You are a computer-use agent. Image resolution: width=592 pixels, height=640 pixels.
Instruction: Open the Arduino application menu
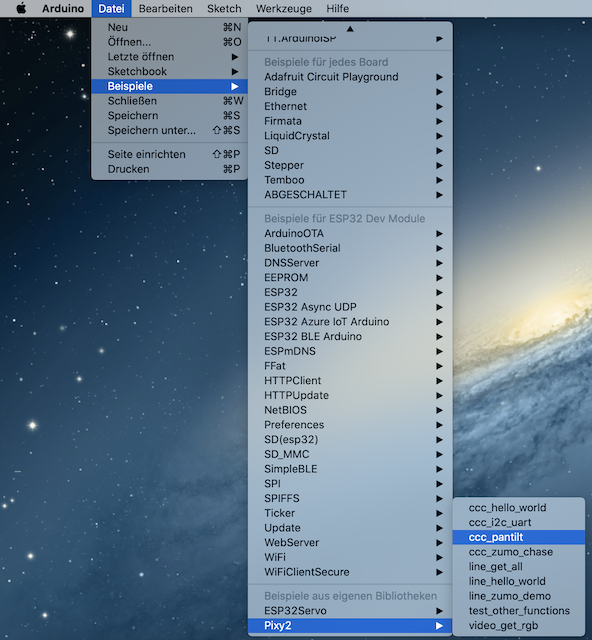[63, 8]
